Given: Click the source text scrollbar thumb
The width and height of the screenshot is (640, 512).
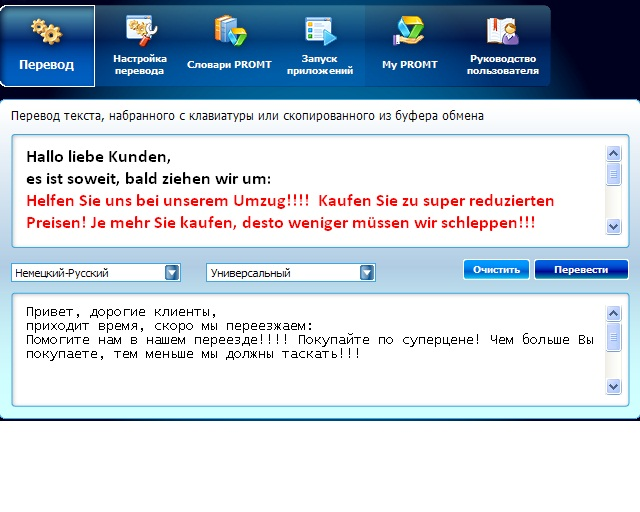Looking at the screenshot, I should click(613, 174).
